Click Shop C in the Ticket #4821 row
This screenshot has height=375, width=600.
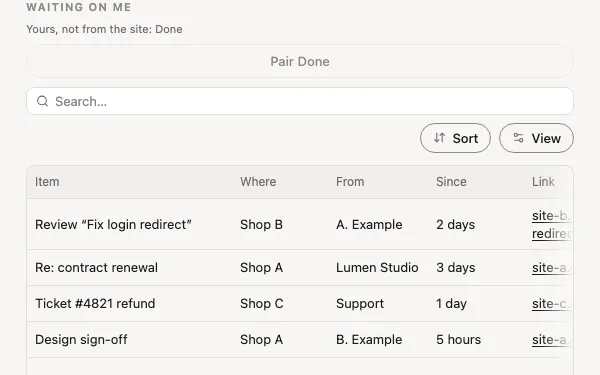tap(262, 304)
